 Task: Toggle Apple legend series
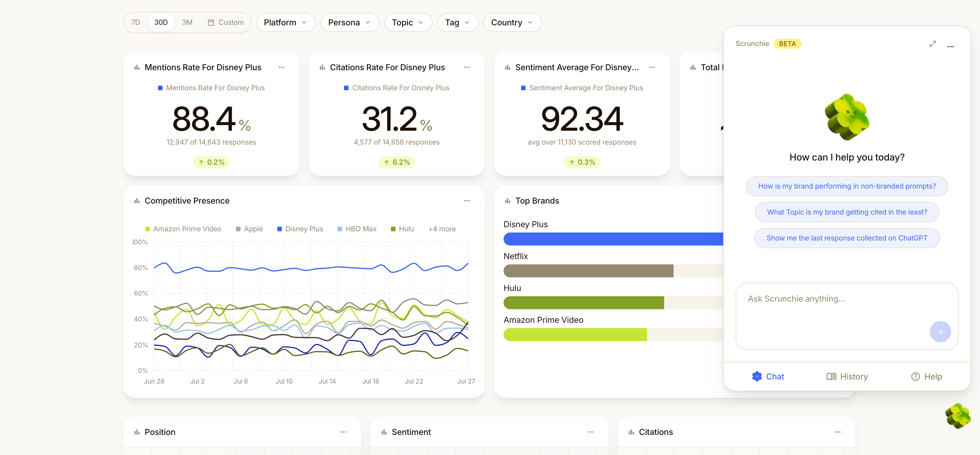(x=249, y=229)
